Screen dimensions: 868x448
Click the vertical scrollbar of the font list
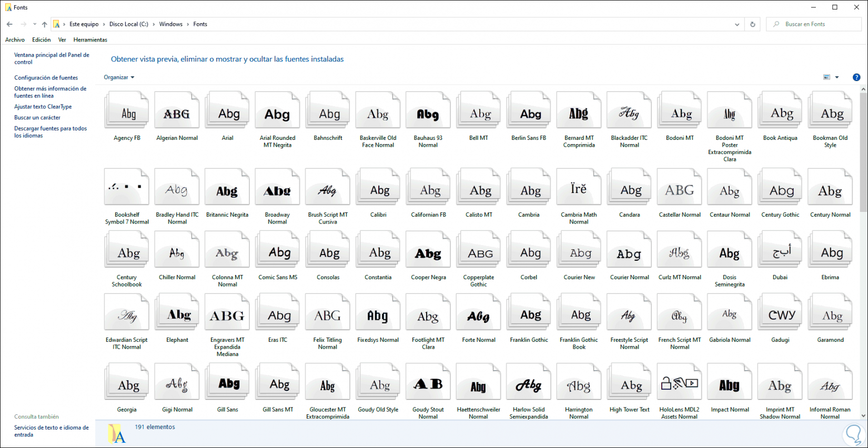(x=863, y=152)
